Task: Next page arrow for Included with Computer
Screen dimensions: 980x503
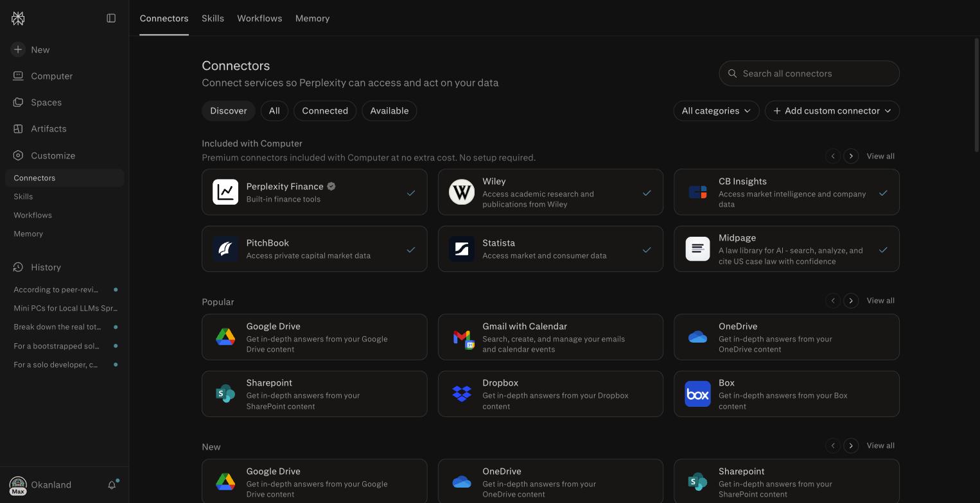Action: [x=851, y=156]
